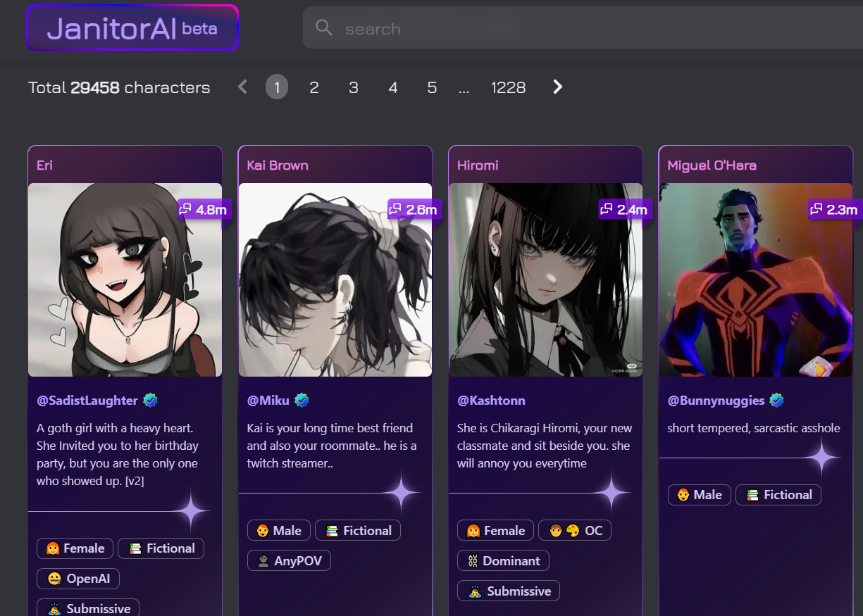Select Male tag on Kai Brown card
863x616 pixels.
[x=278, y=530]
